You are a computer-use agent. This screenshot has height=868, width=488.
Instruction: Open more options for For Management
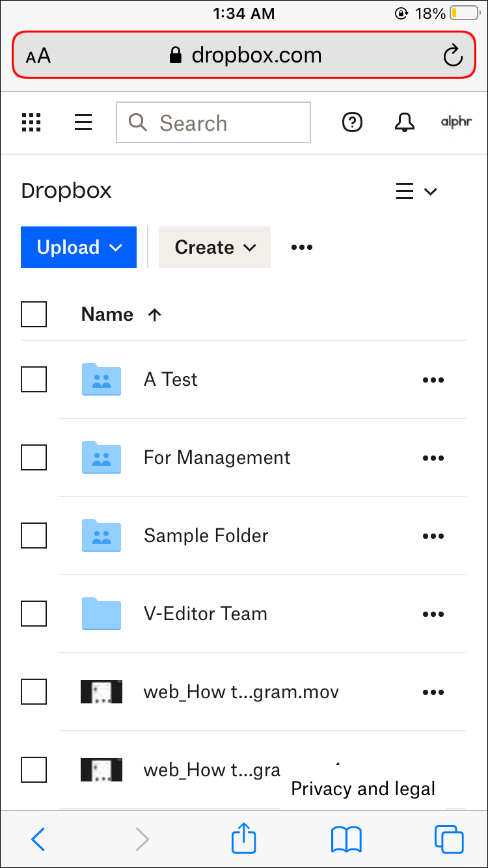[x=433, y=458]
